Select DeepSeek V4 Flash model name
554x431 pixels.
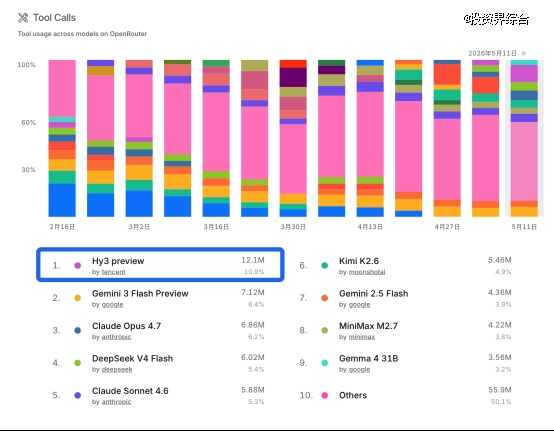tap(132, 359)
